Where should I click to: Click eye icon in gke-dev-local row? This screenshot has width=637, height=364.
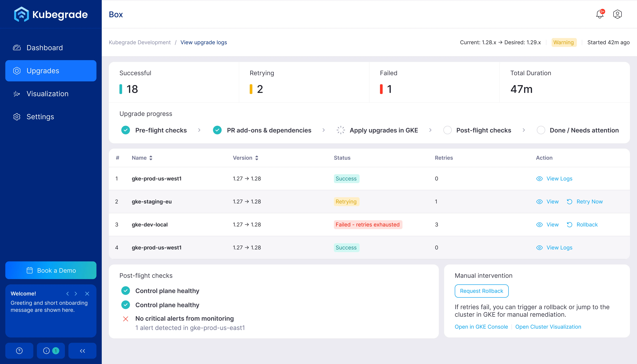coord(539,225)
